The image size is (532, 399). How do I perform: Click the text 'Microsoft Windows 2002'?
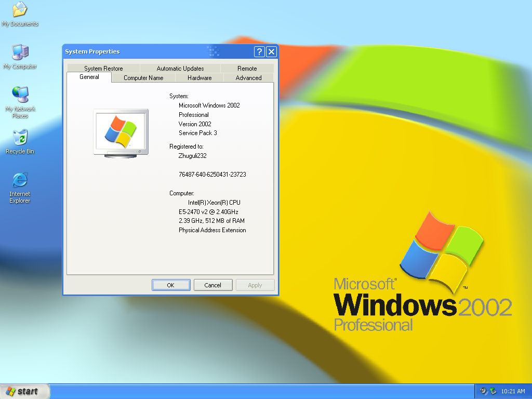click(209, 105)
